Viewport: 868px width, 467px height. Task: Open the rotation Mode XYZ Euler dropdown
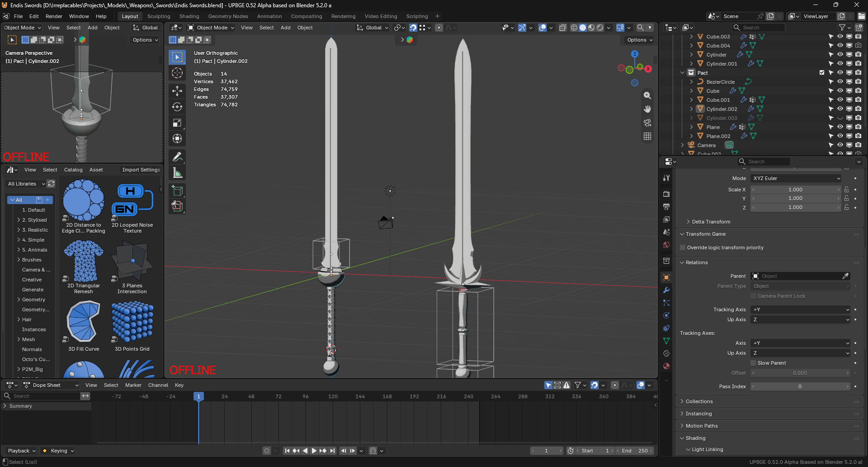tap(796, 178)
